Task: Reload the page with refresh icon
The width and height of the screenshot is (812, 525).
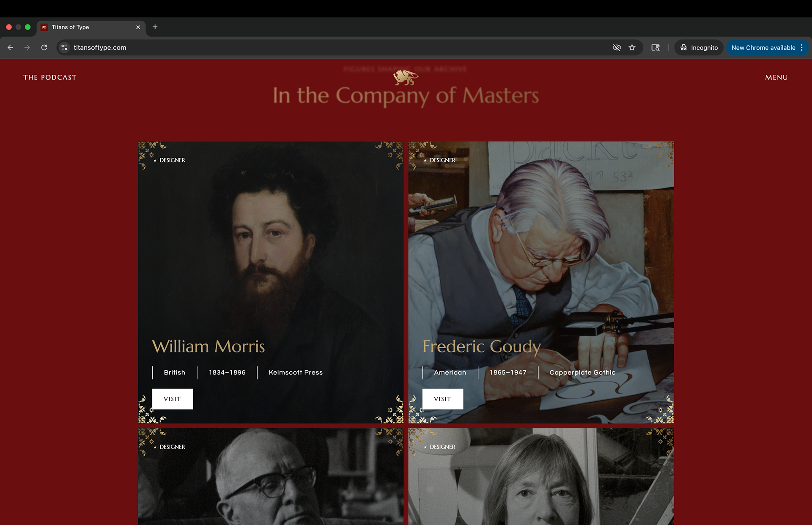Action: point(44,47)
